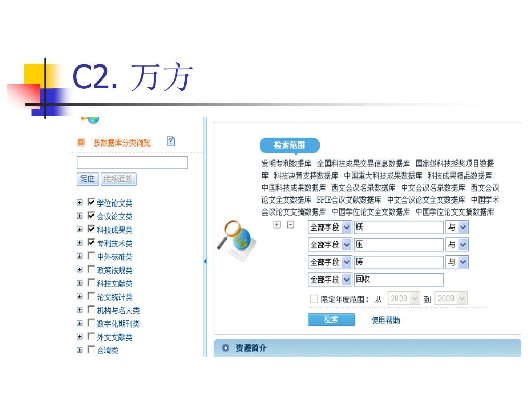Open the 按数据库分类浏览 link

(122, 143)
